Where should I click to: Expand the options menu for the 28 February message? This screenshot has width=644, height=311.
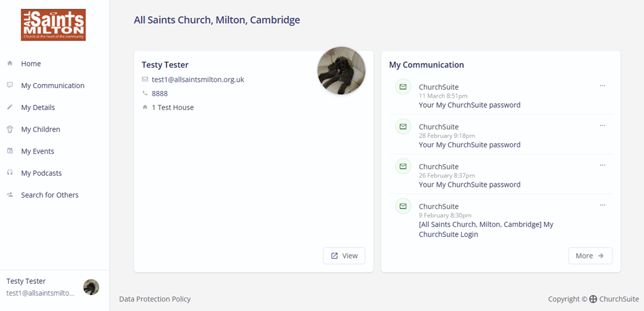602,125
